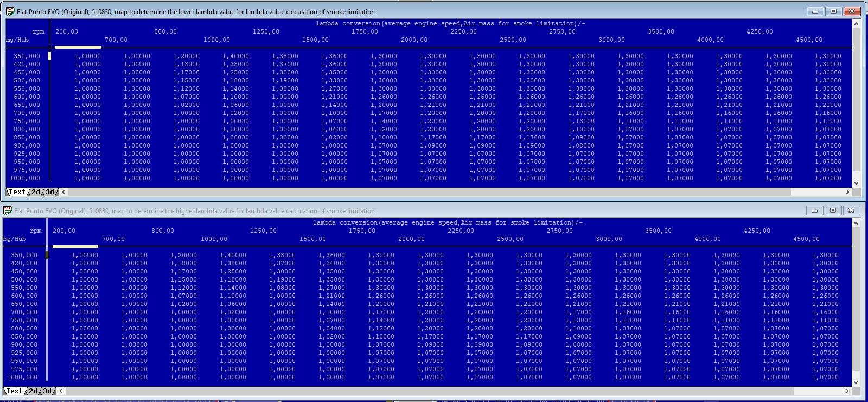Click the rpm axis label in lower lambda window

(x=38, y=31)
